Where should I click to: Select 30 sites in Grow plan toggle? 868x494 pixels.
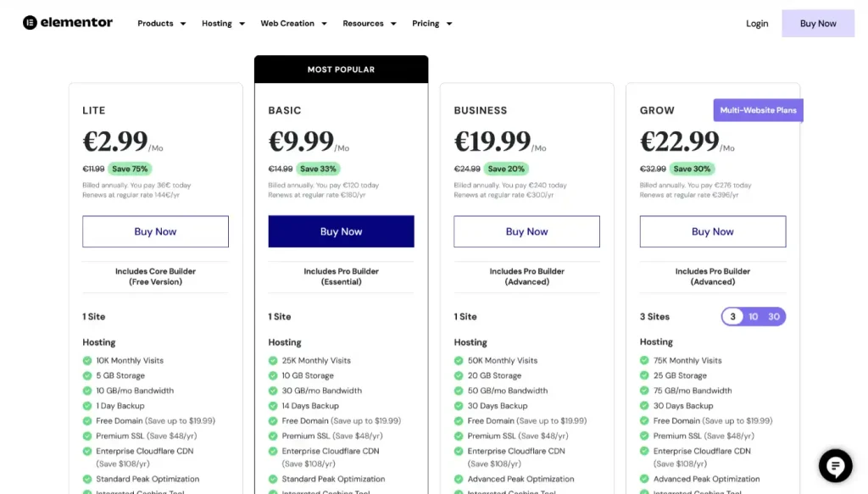click(774, 316)
